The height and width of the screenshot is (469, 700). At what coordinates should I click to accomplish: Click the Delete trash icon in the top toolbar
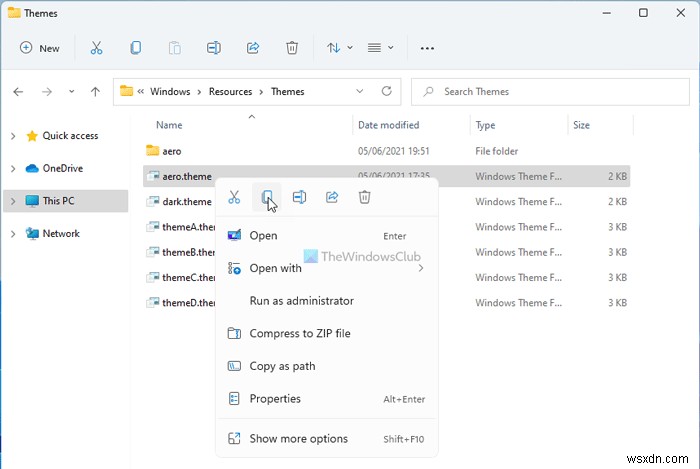292,48
